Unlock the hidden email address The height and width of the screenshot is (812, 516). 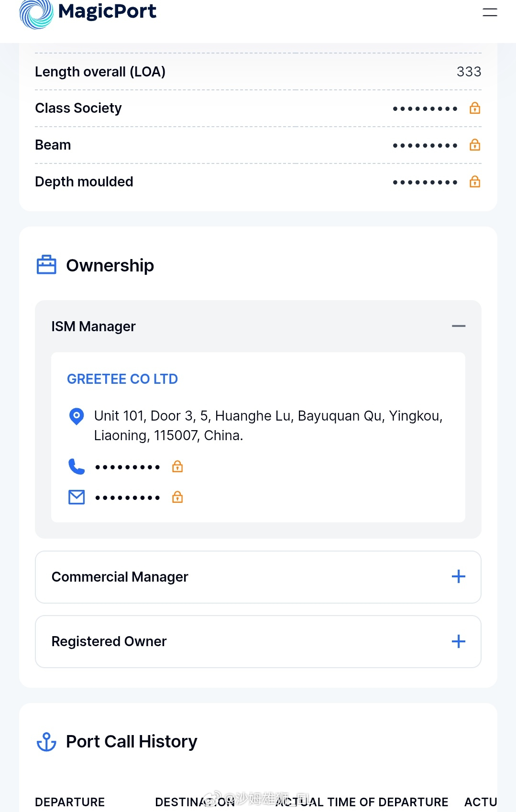click(x=177, y=498)
